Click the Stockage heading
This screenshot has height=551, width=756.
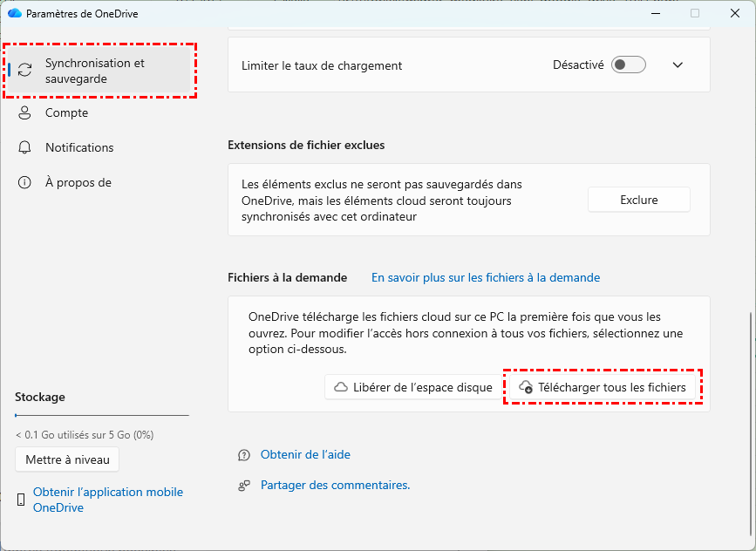[x=40, y=398]
